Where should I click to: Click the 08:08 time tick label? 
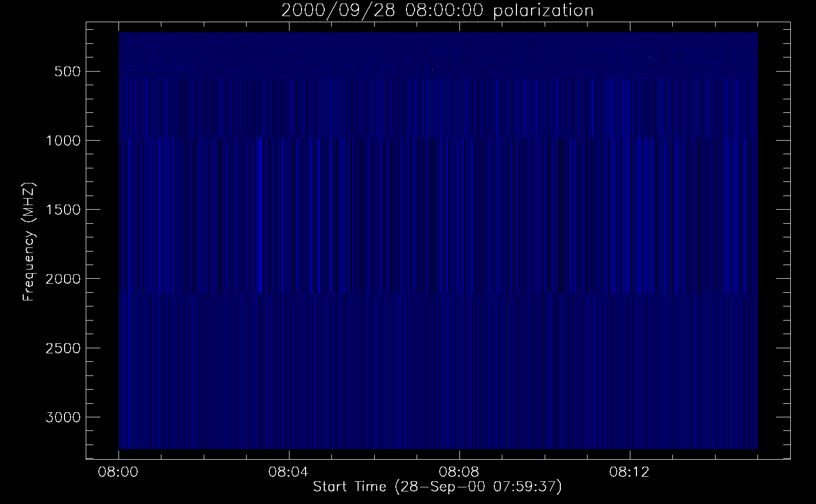459,473
